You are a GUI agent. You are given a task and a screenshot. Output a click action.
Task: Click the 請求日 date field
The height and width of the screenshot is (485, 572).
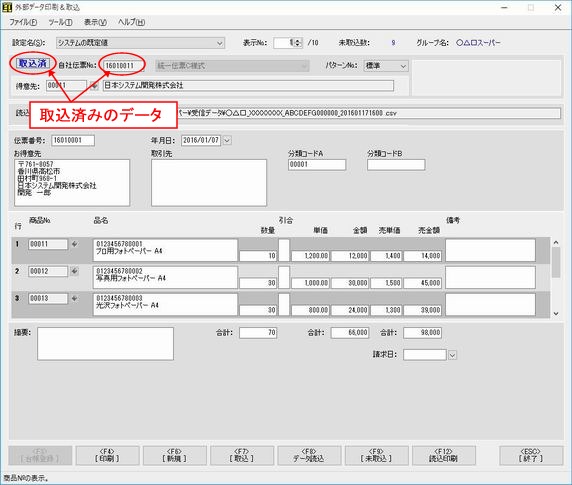coord(425,355)
